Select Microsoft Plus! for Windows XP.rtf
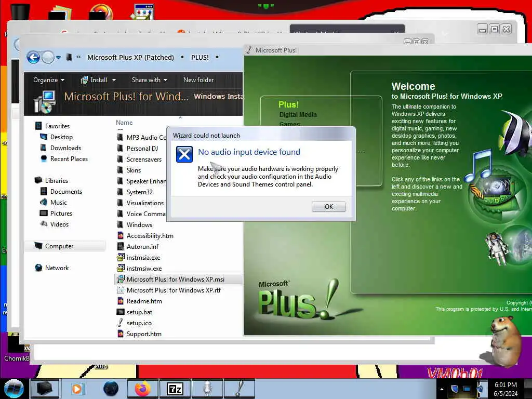 [x=174, y=290]
